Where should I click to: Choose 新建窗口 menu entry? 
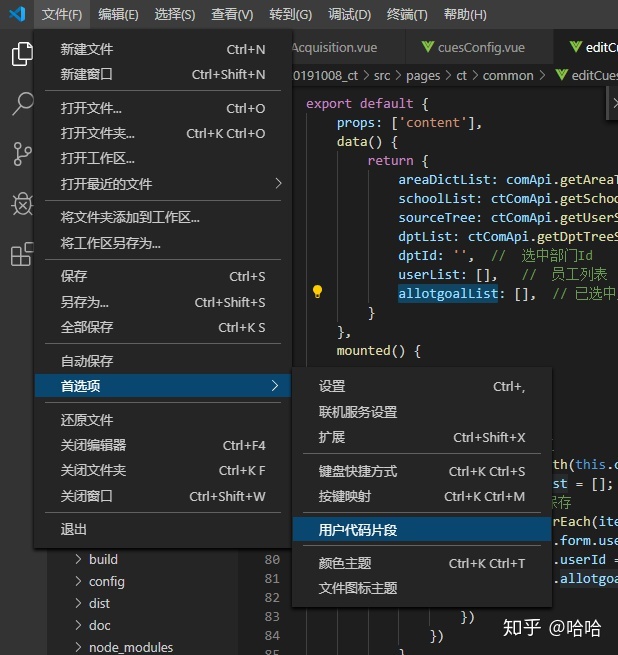click(x=163, y=74)
